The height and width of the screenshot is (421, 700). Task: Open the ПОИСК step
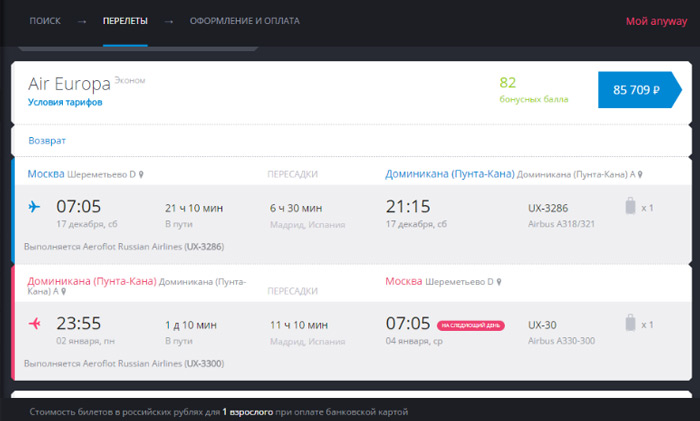tap(45, 21)
